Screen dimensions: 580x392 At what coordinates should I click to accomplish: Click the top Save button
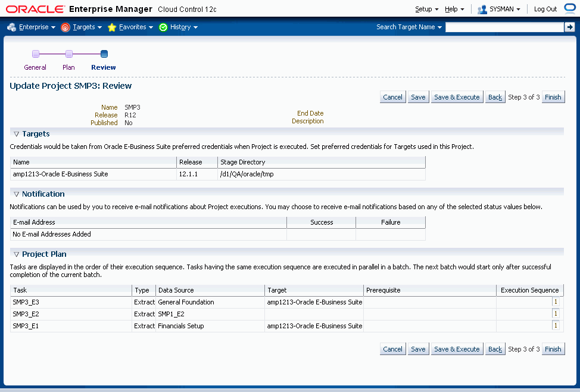(x=419, y=97)
